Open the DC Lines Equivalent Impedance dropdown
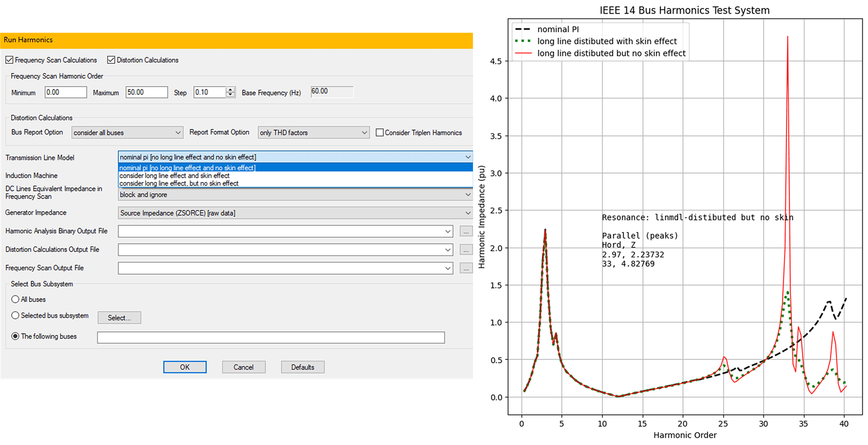 click(x=295, y=194)
